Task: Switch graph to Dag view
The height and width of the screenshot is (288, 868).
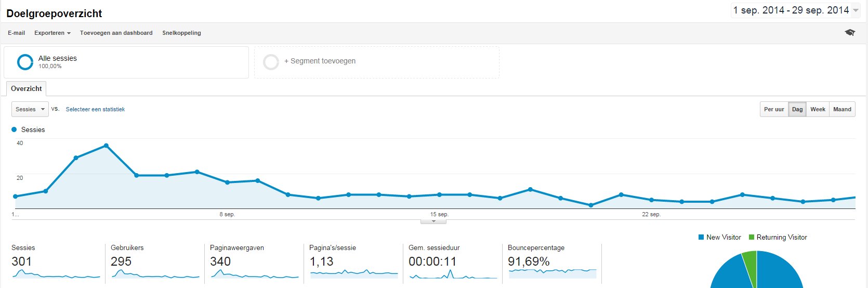Action: [x=797, y=109]
